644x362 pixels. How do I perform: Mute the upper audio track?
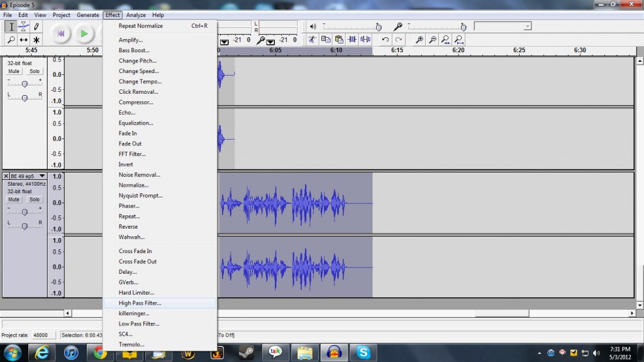[x=14, y=71]
